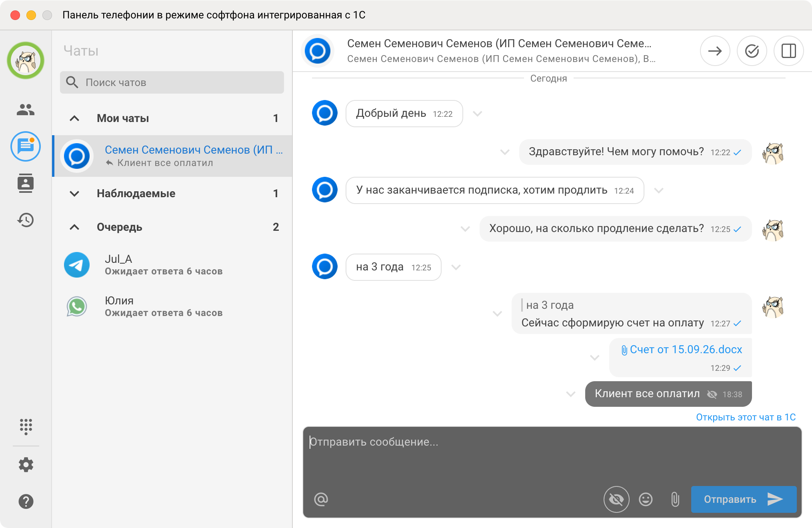Open the colleagues section in sidebar
Screen dimensions: 812x528
[26, 109]
